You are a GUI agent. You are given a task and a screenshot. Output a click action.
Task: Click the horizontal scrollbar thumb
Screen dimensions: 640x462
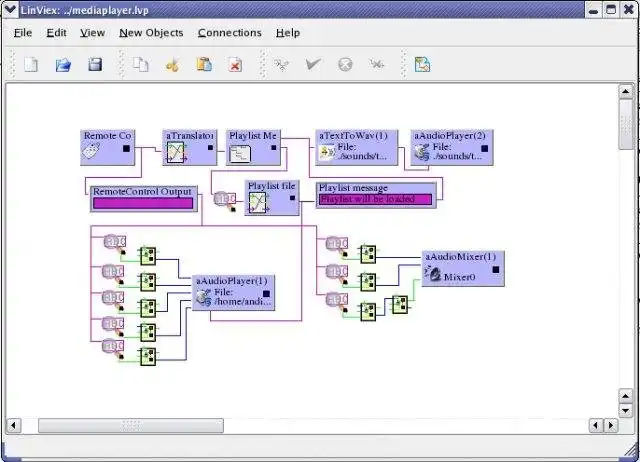point(131,426)
